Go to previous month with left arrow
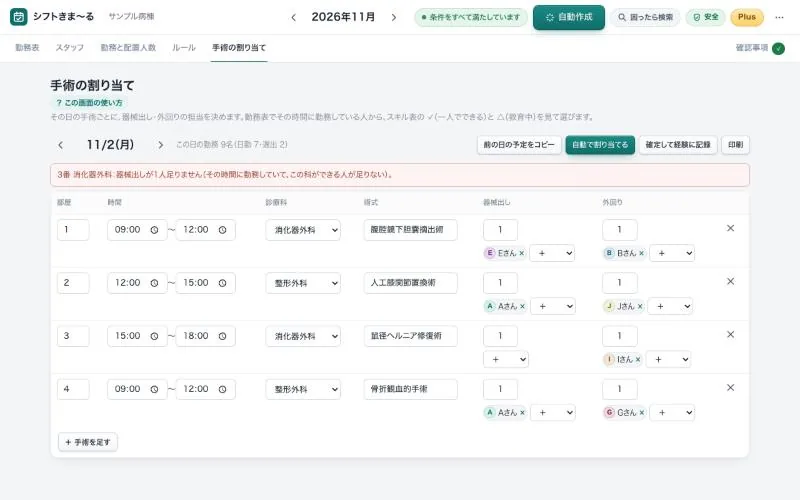 [293, 17]
